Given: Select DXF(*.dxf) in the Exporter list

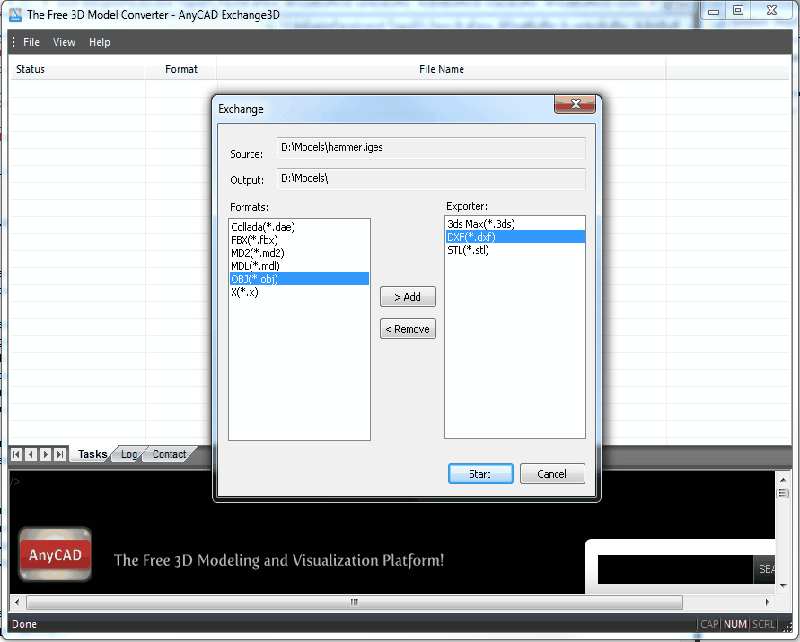Looking at the screenshot, I should [x=515, y=236].
